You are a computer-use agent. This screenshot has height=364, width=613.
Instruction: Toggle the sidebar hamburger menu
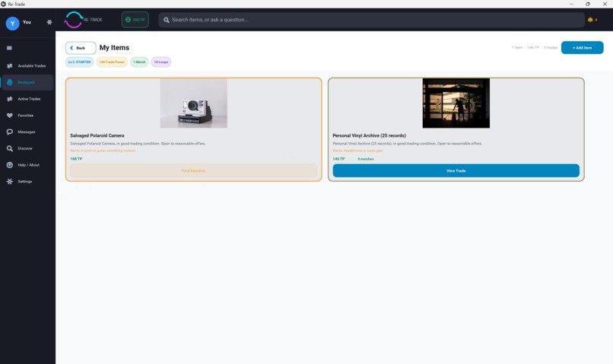[9, 48]
